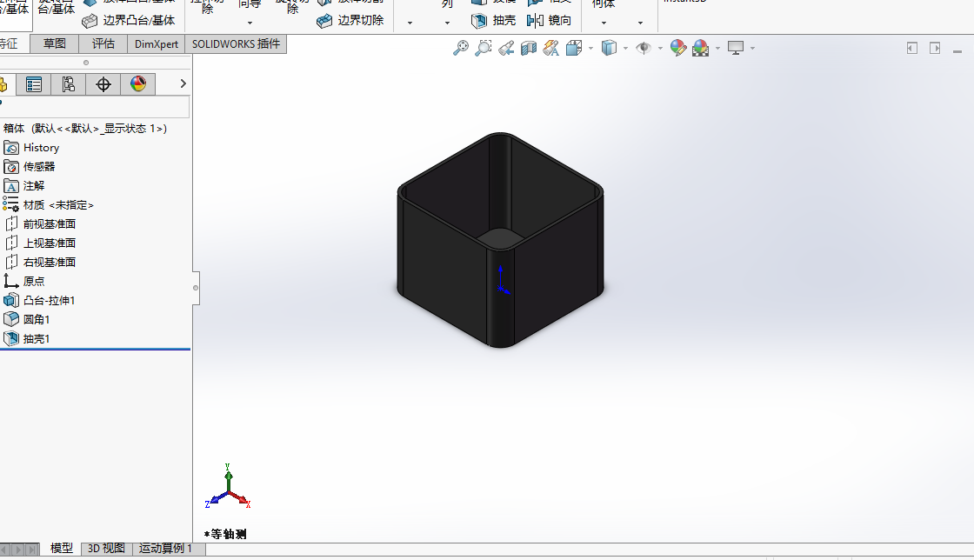The width and height of the screenshot is (974, 560).
Task: Click the Mirror (镜向) tool icon
Action: 535,21
